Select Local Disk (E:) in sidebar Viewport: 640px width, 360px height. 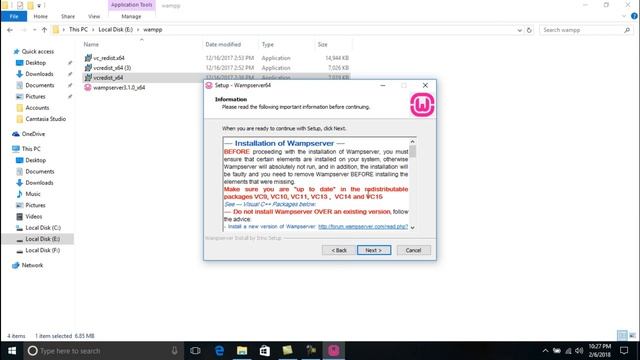42,239
